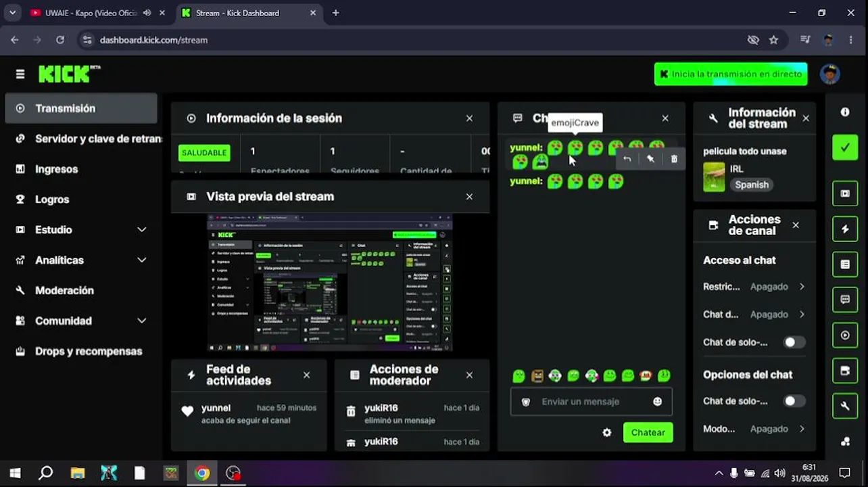Click the Chatear send button
The height and width of the screenshot is (487, 868).
(x=648, y=433)
